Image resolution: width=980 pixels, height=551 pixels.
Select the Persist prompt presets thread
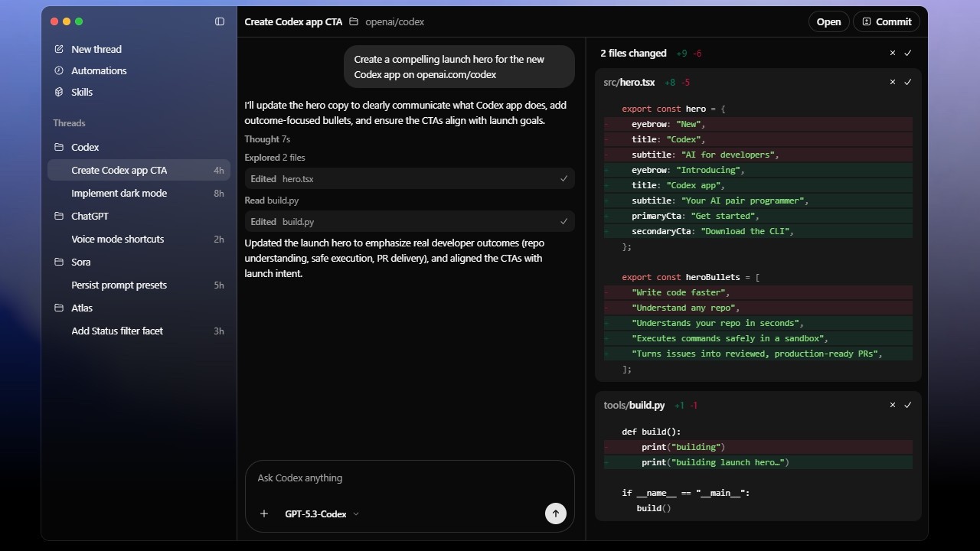(139, 285)
